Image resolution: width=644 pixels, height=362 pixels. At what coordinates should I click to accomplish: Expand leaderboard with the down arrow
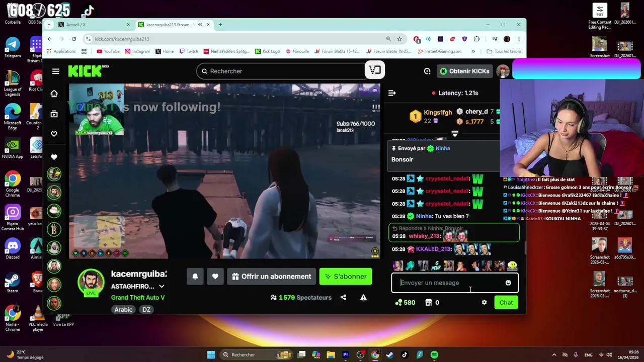tap(455, 134)
